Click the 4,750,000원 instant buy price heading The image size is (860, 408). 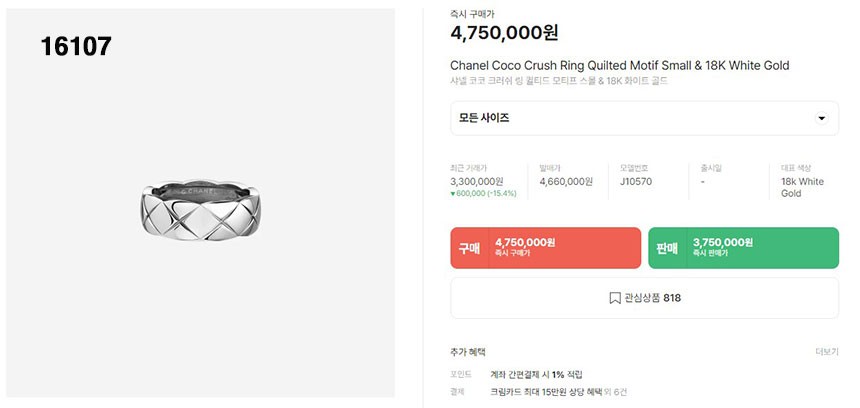(504, 33)
